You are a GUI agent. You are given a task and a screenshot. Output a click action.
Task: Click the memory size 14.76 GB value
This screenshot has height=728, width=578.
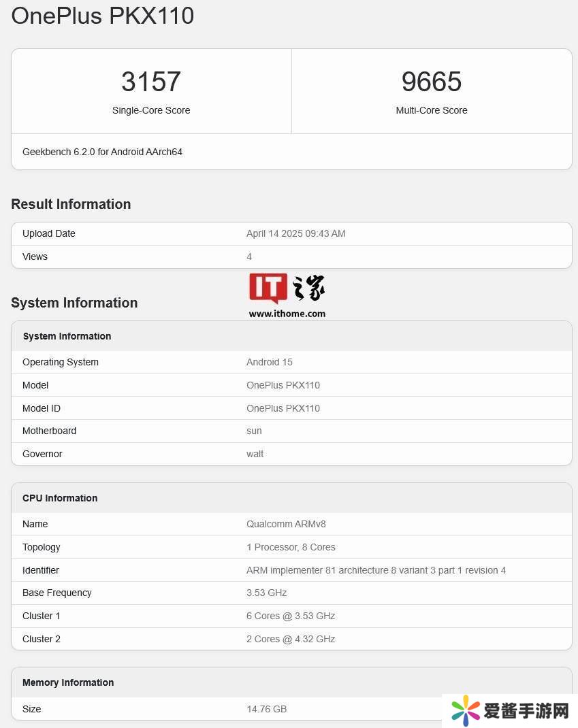[266, 709]
